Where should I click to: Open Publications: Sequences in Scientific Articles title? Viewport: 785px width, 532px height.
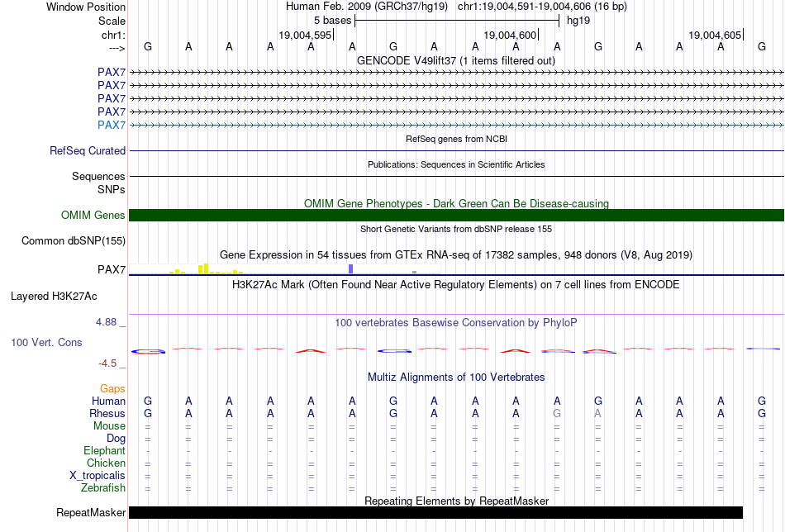(456, 164)
